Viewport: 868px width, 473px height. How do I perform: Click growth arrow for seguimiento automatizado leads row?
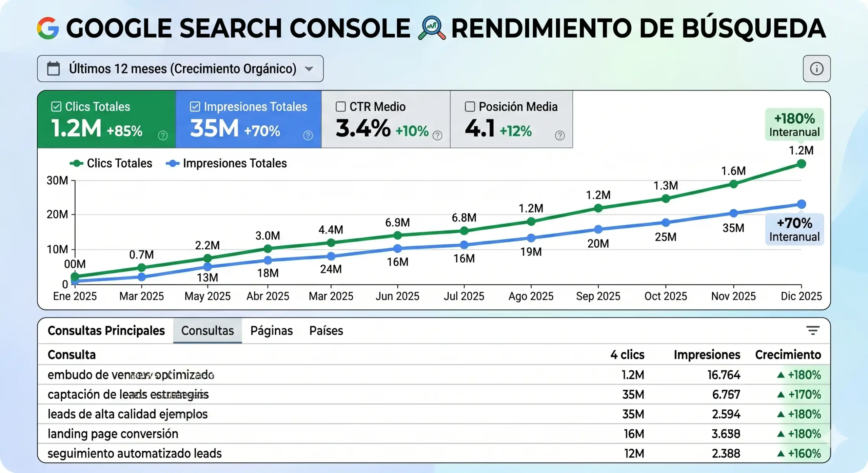click(x=781, y=453)
